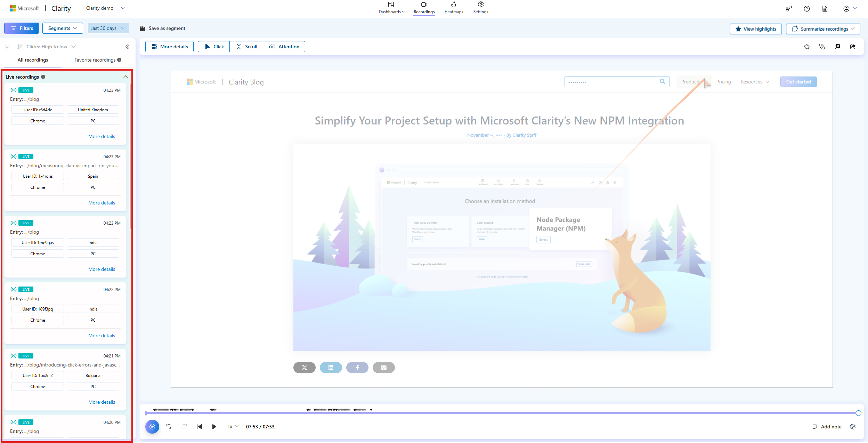Click the share/invite people icon in header
Viewport: 868px width, 443px height.
789,9
